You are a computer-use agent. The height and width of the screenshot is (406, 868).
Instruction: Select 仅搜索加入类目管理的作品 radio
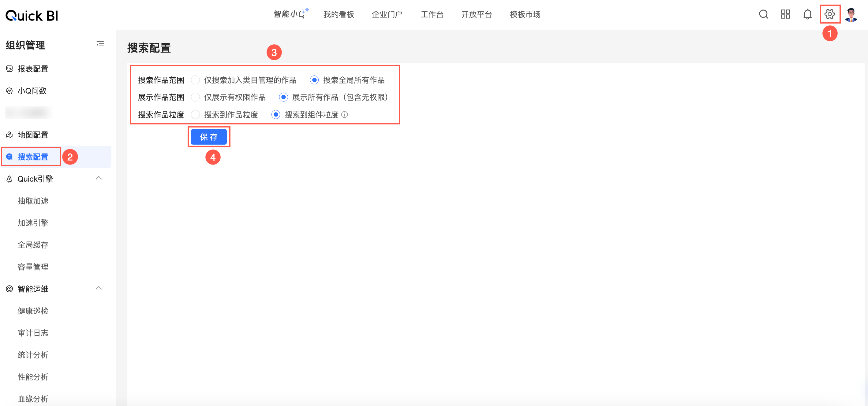click(x=196, y=80)
